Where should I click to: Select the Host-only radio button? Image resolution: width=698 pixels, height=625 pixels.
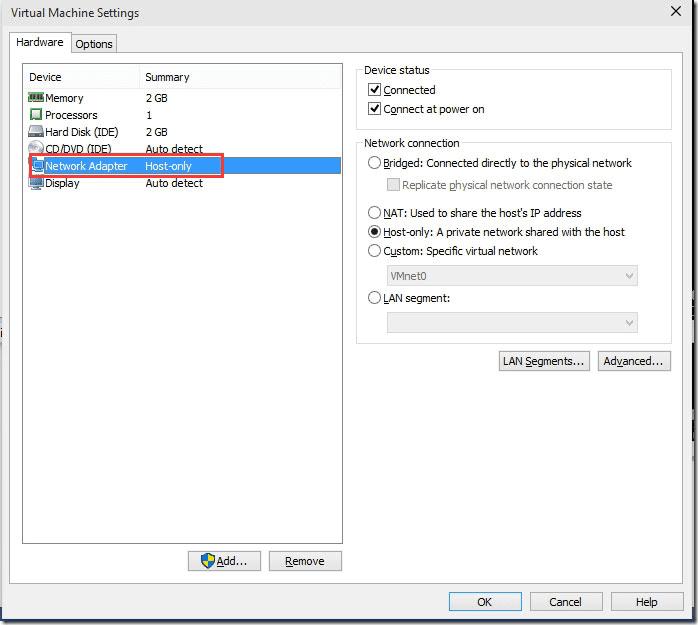[x=374, y=232]
